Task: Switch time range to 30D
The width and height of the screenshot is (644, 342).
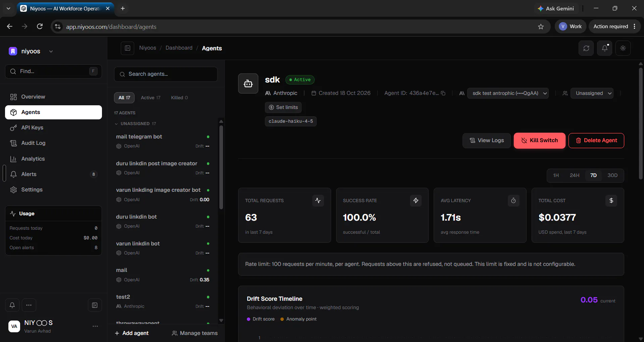Action: tap(612, 175)
